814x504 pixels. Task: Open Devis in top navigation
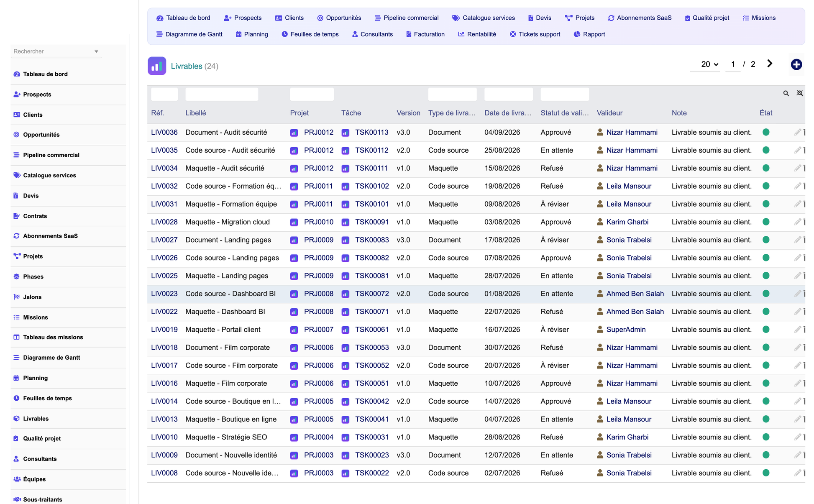[x=540, y=18]
